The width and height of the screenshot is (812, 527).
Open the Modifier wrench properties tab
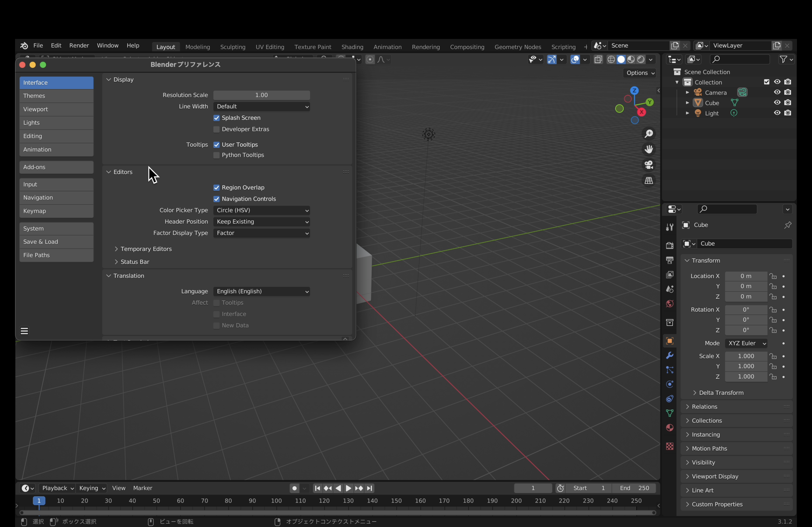669,356
